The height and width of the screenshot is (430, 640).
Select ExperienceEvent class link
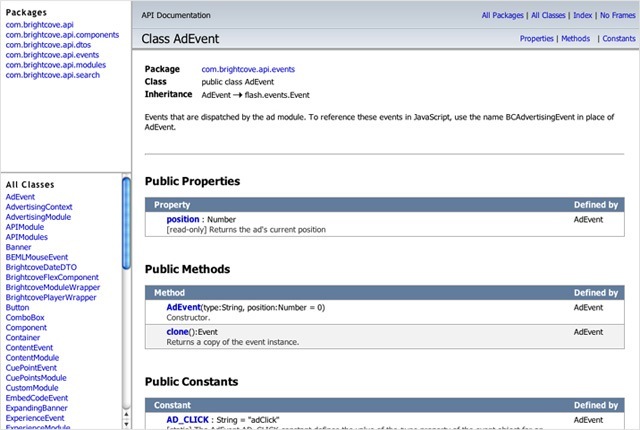click(35, 418)
